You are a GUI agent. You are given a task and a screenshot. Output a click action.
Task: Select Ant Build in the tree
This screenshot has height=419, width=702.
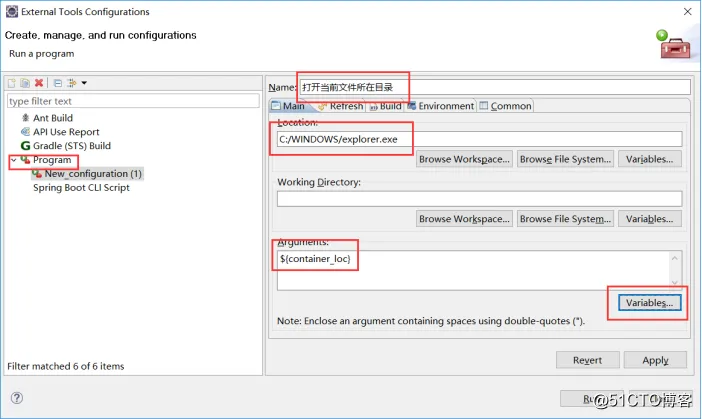[53, 118]
